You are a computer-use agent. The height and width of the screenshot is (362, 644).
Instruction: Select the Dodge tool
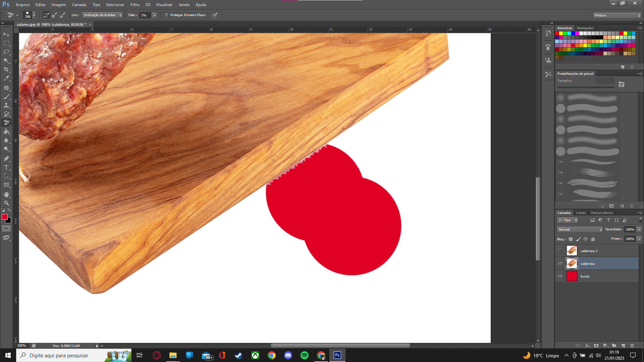click(6, 149)
